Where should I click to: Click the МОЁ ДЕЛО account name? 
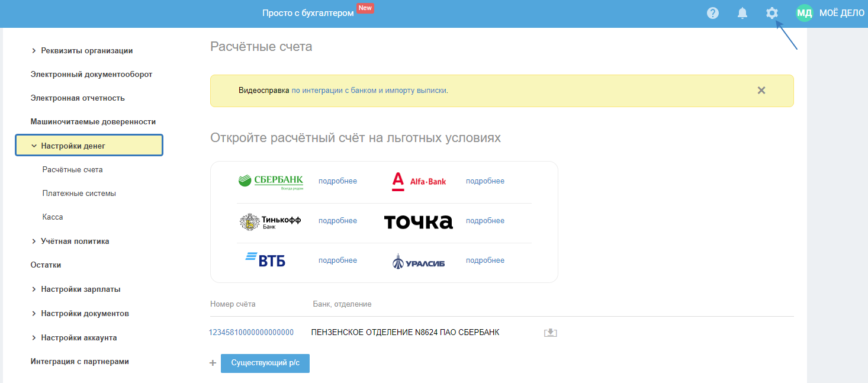click(x=841, y=13)
